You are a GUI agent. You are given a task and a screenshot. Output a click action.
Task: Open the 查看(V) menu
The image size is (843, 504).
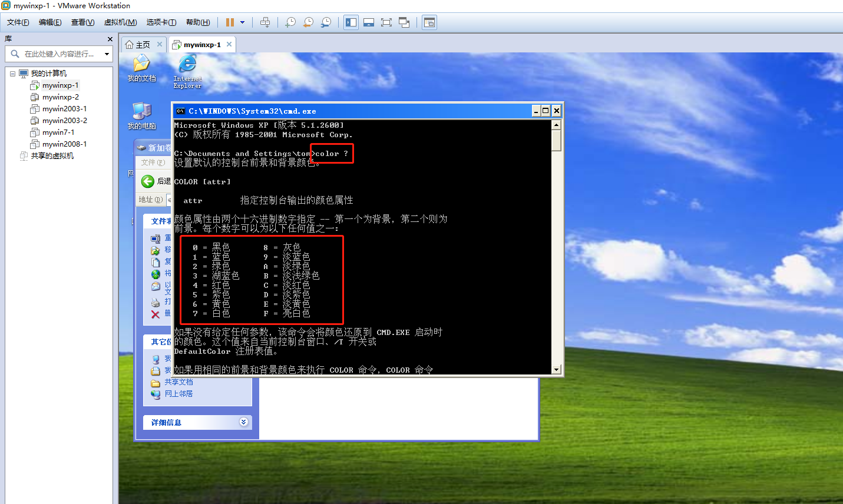click(83, 22)
